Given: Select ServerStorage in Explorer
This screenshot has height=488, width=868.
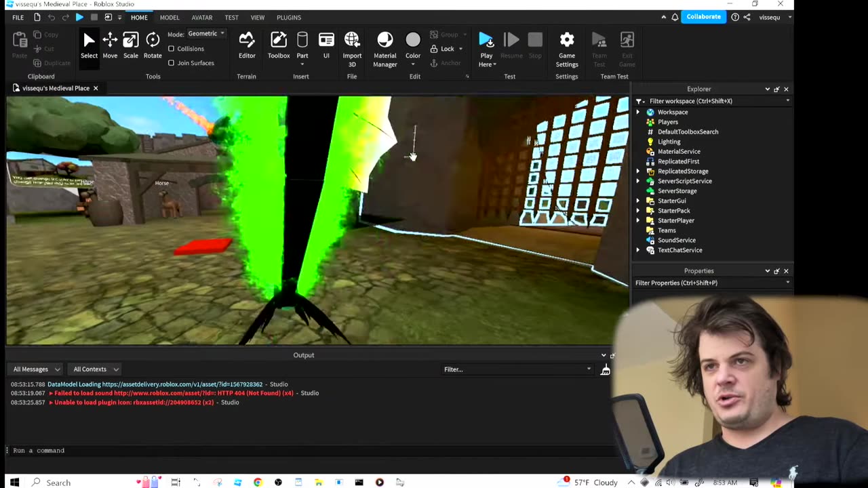Looking at the screenshot, I should [x=677, y=191].
